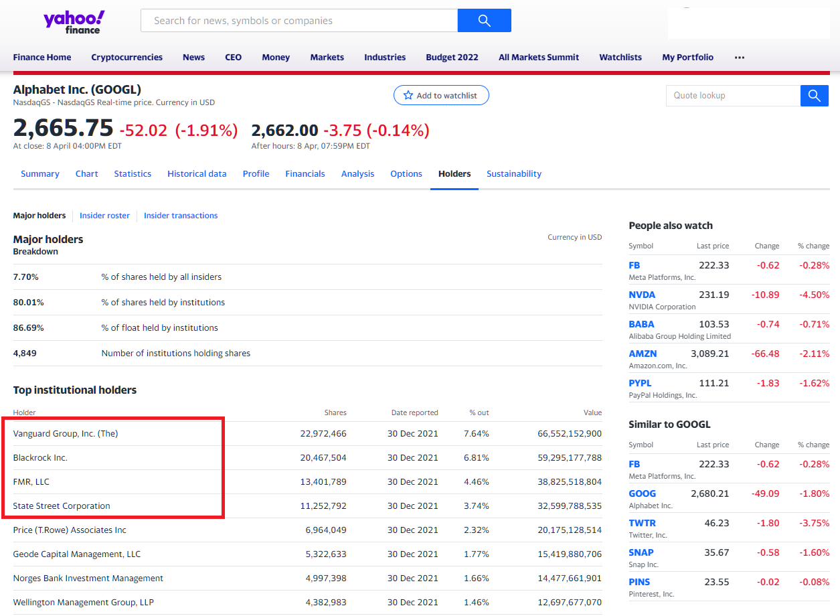840x616 pixels.
Task: Click the GOOG symbol link
Action: pos(642,494)
